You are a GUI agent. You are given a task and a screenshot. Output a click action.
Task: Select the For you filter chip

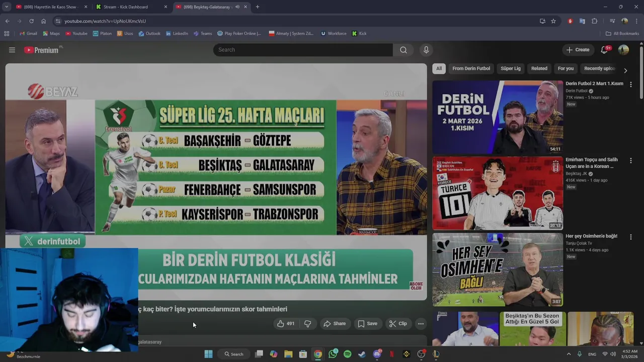point(566,68)
